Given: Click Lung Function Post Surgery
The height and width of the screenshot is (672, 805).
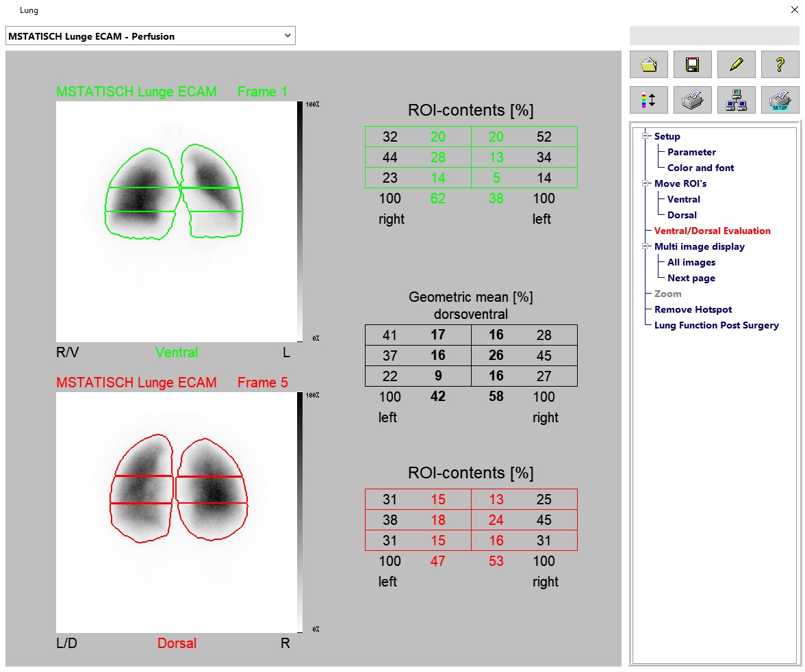Looking at the screenshot, I should [716, 325].
